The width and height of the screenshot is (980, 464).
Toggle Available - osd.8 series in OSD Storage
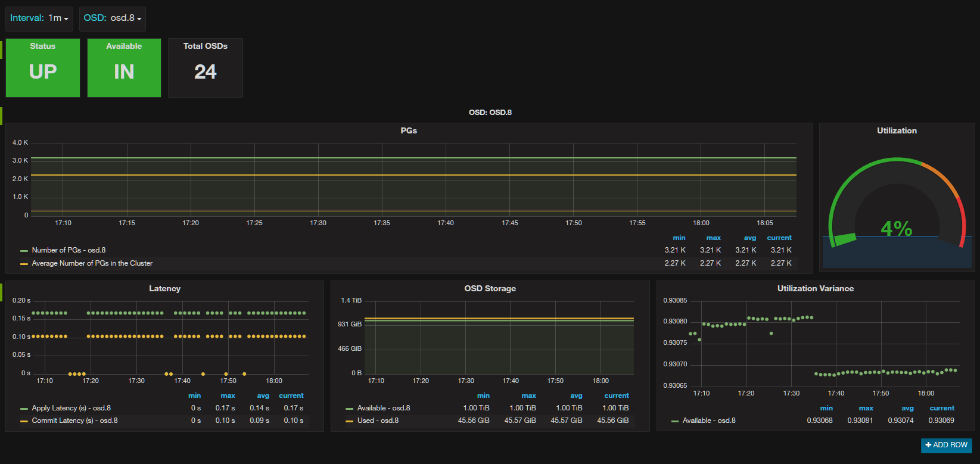383,408
